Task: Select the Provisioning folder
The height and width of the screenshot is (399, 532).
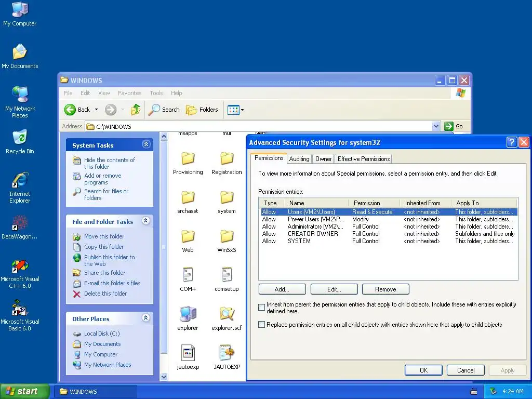Action: [x=188, y=164]
